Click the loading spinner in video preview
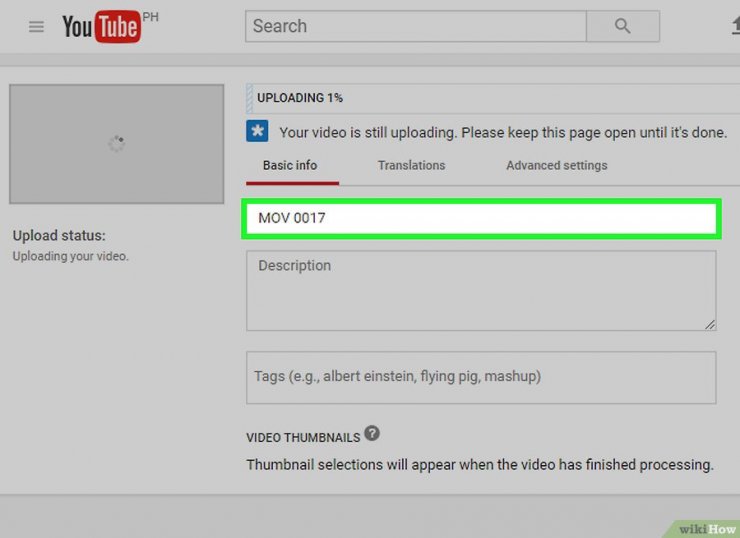 tap(116, 144)
